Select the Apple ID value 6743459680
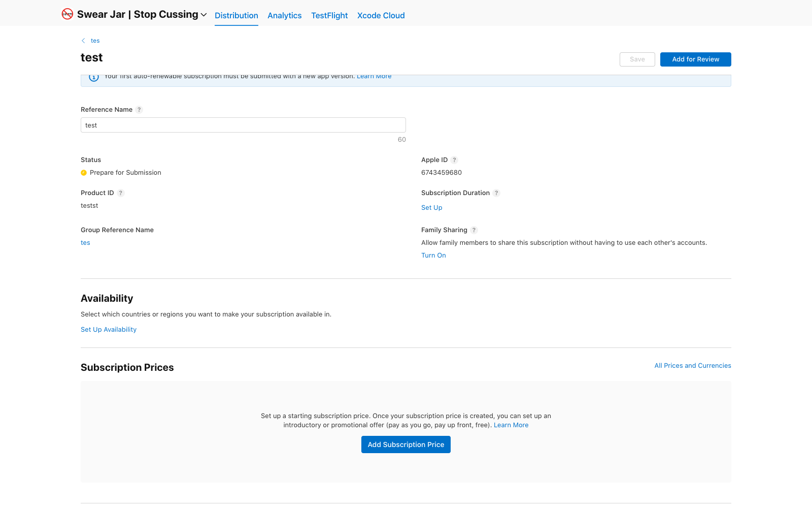 [442, 173]
